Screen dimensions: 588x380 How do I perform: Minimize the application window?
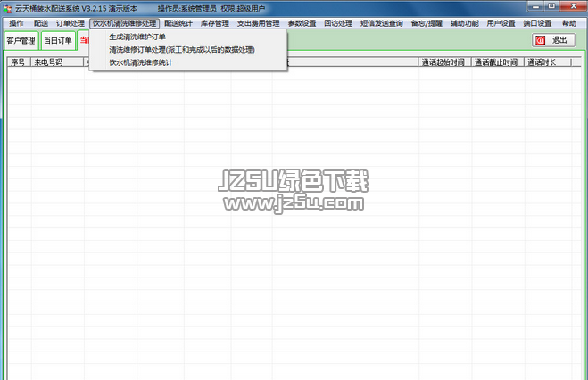[535, 6]
